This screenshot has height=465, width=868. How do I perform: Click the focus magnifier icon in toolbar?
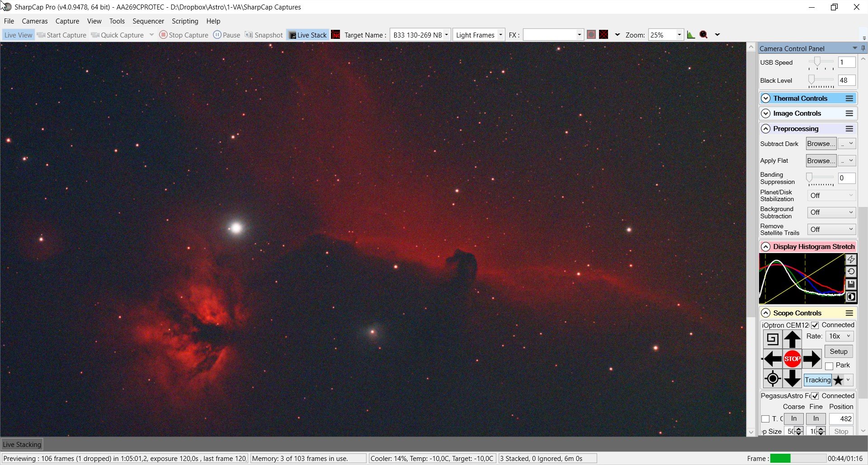coord(703,35)
